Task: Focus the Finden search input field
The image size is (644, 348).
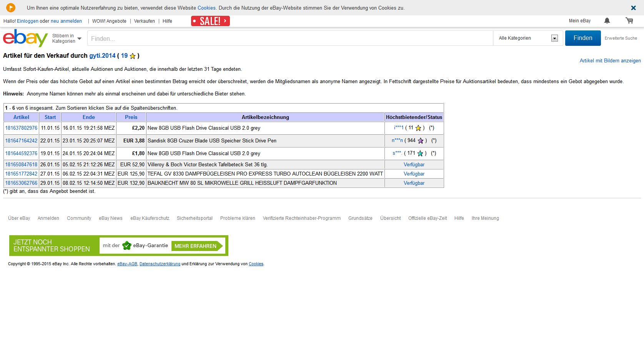Action: (x=290, y=38)
